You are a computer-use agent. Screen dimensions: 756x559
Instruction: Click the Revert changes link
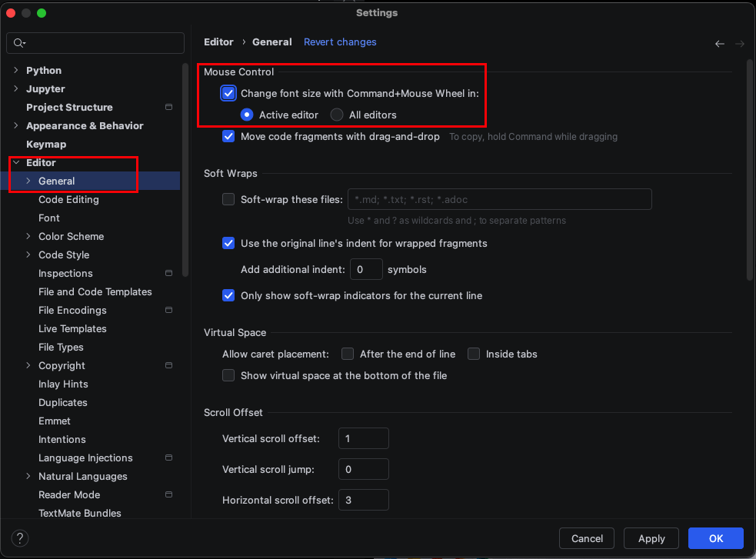340,42
